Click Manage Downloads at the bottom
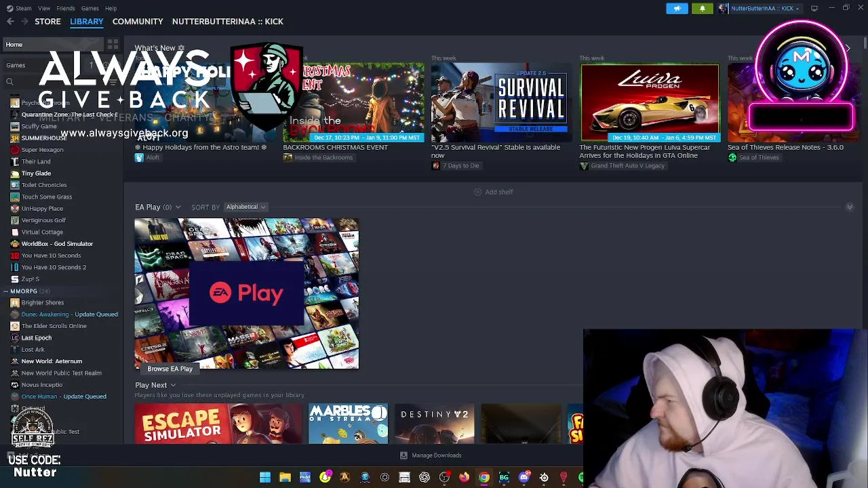Viewport: 868px width, 488px height. tap(431, 455)
